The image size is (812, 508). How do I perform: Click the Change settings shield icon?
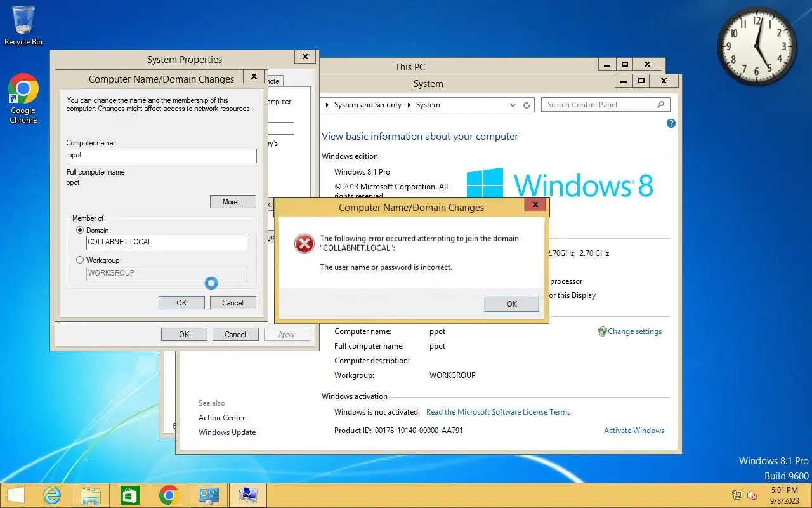pyautogui.click(x=603, y=331)
